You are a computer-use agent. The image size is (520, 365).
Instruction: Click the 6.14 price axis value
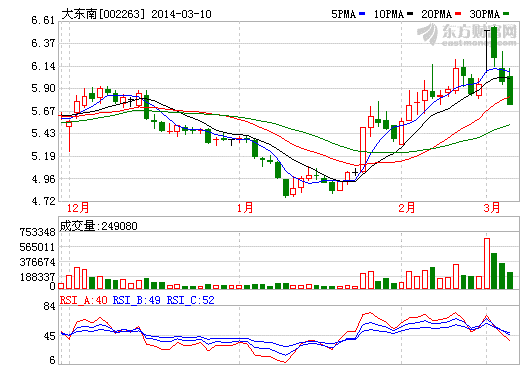(x=43, y=66)
